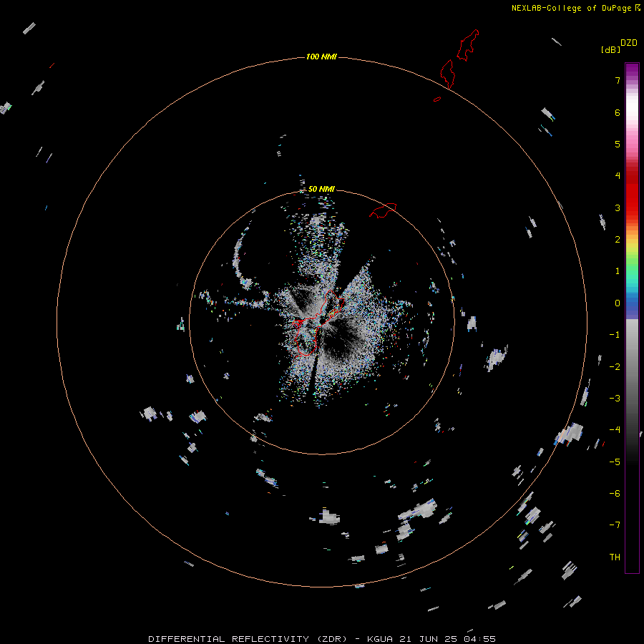
Task: Click the '-3' value on the color scale
Action: [615, 399]
